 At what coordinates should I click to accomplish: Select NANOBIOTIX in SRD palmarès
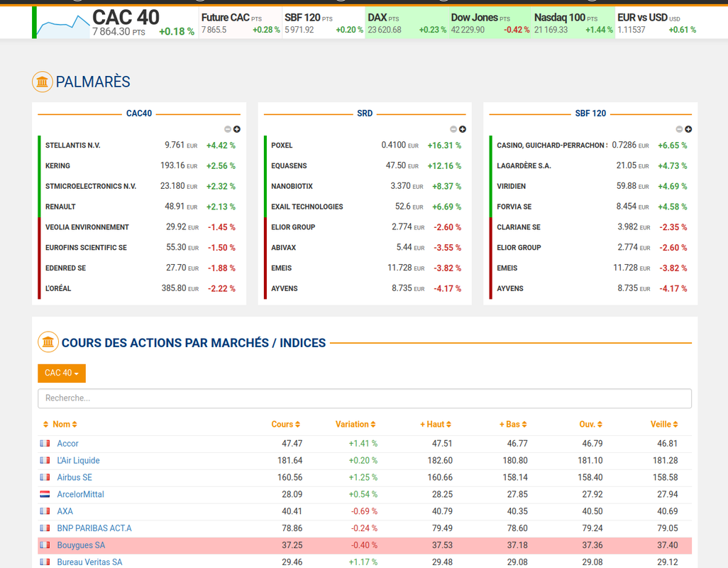coord(292,186)
